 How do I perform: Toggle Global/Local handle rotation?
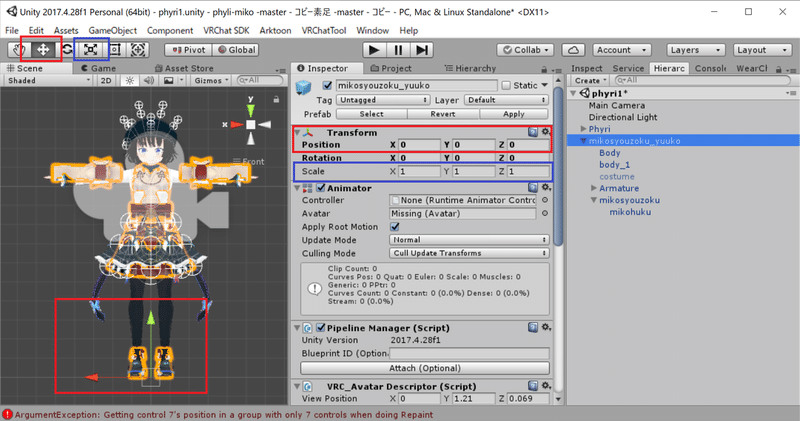(236, 49)
